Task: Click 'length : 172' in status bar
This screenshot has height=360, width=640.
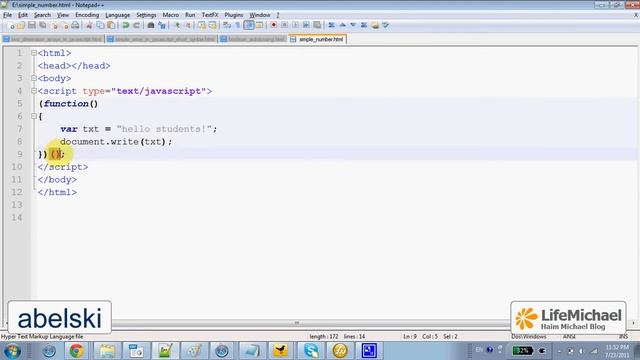Action: (x=324, y=337)
